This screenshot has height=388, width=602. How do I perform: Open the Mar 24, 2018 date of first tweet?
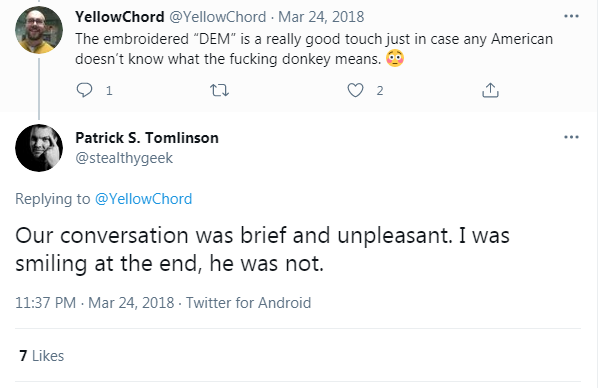pos(321,17)
